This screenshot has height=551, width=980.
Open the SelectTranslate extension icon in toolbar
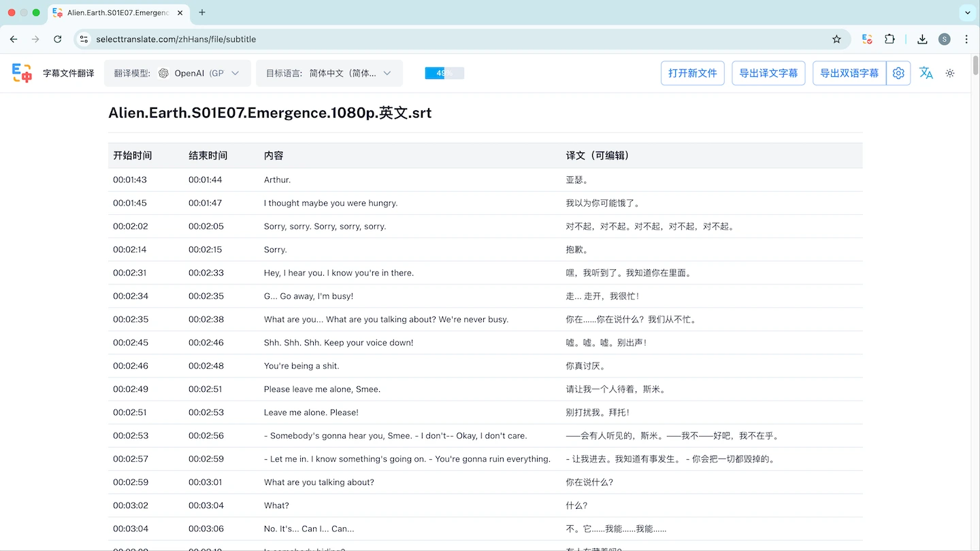(x=867, y=39)
